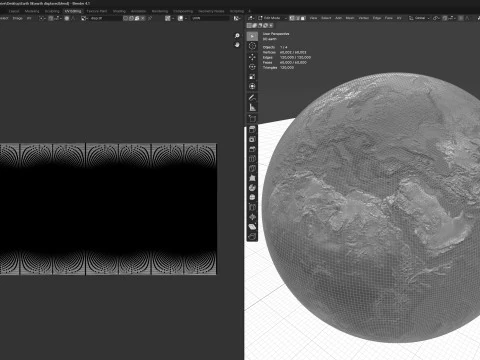Click the 'User Perspective' viewport label
Viewport: 480px width, 360px height.
[276, 34]
